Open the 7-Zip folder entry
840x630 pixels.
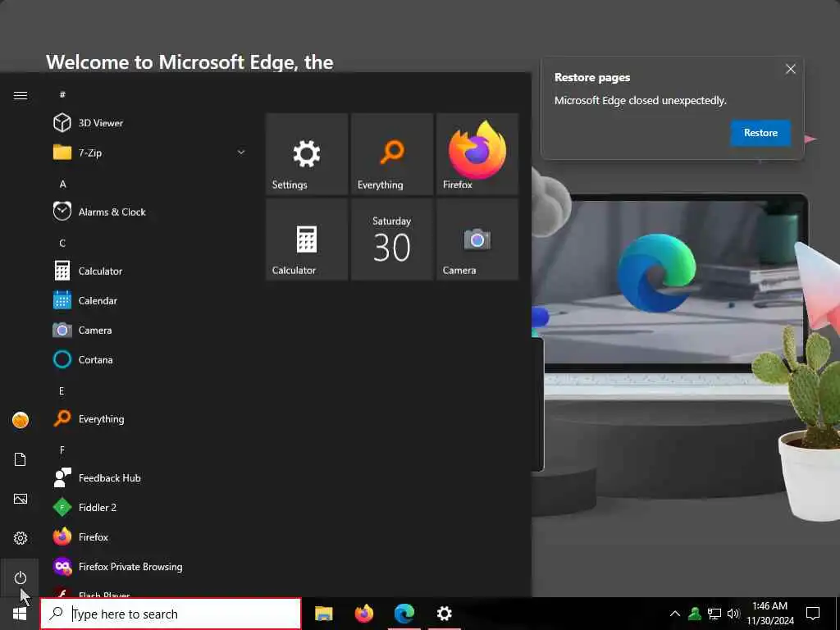pos(149,153)
